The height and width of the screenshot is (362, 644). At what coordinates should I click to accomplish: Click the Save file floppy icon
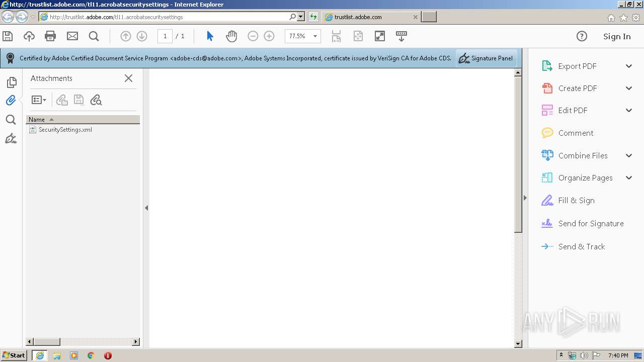(8, 36)
